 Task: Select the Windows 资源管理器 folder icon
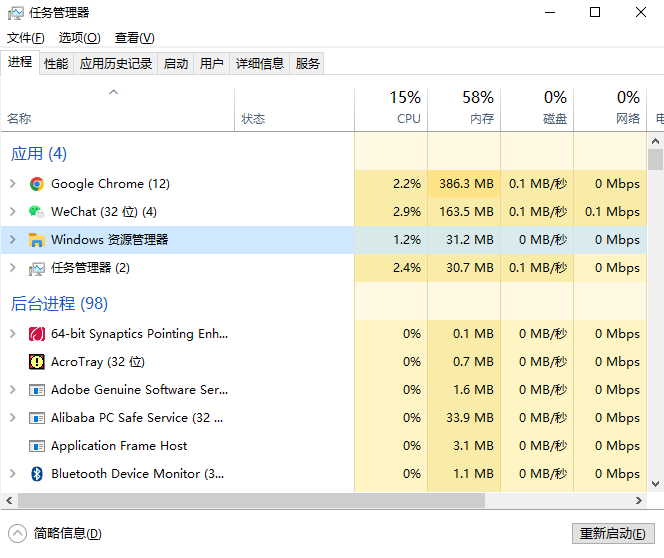(x=37, y=240)
